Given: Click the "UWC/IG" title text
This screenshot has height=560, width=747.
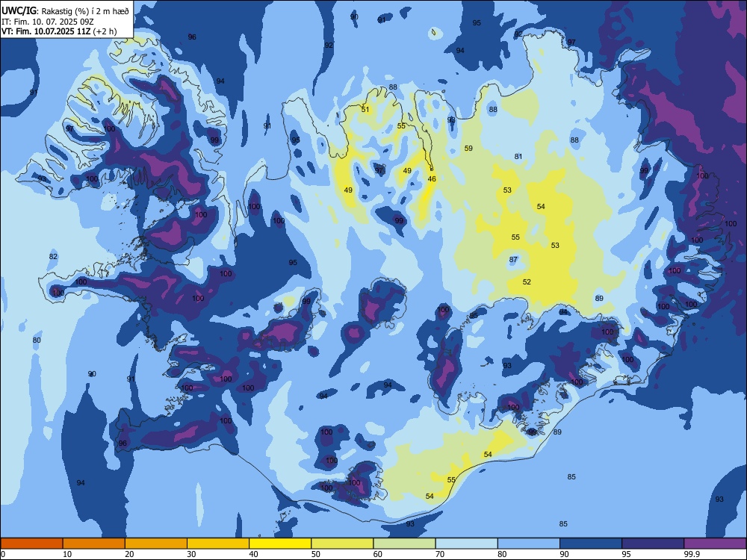Looking at the screenshot, I should point(19,11).
